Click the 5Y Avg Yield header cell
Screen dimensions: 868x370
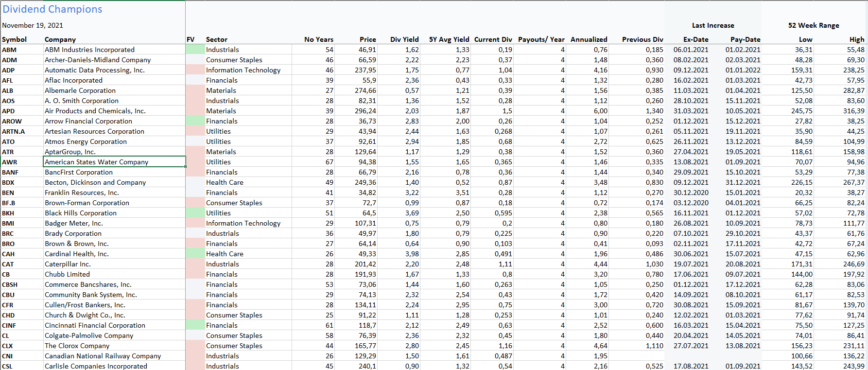coord(449,39)
